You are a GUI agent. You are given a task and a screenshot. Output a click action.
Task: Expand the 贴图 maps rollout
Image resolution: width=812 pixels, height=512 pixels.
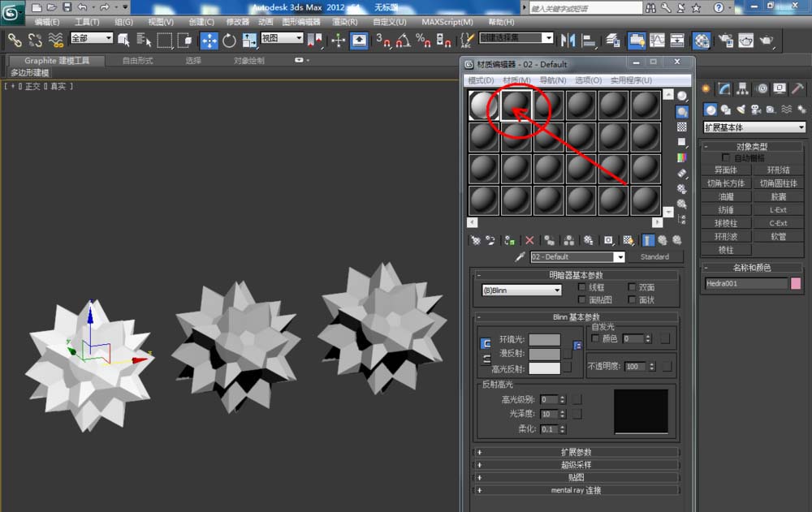pos(576,477)
